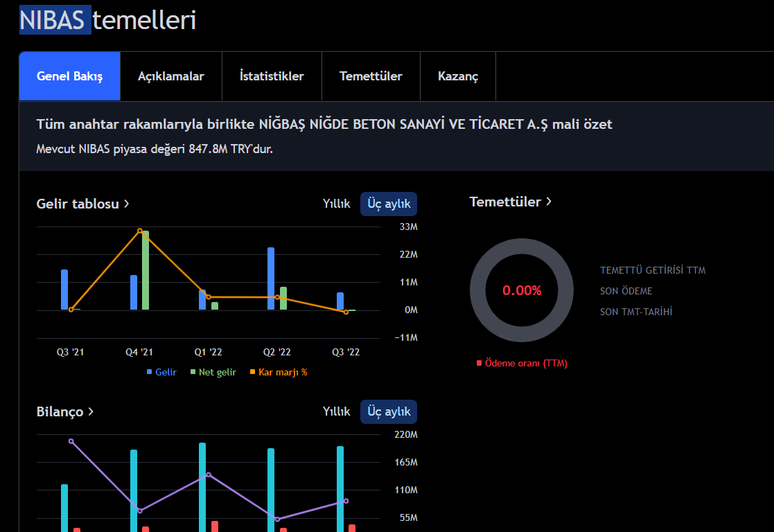
Task: Open the Bilanço section link
Action: [x=64, y=411]
